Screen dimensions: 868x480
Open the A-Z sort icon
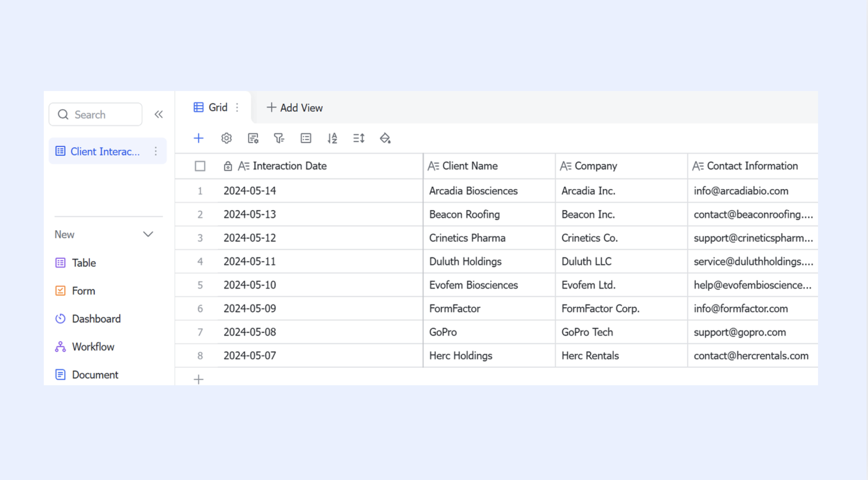(332, 138)
